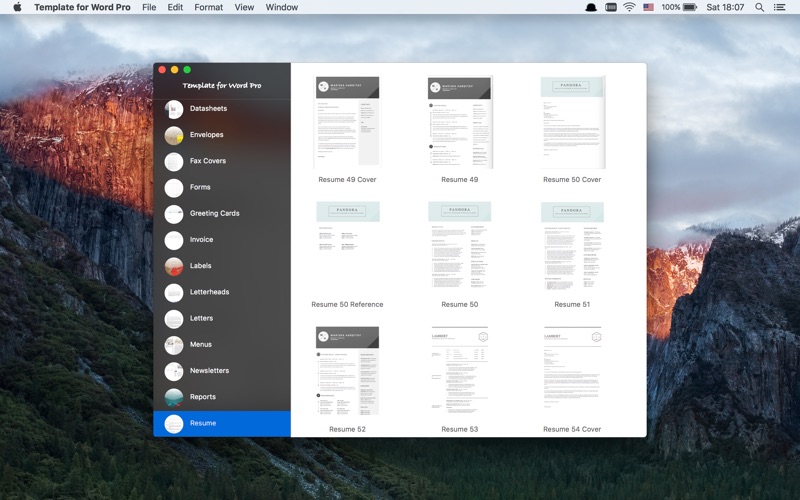The width and height of the screenshot is (800, 500).
Task: Select the Invoice category
Action: coord(201,240)
